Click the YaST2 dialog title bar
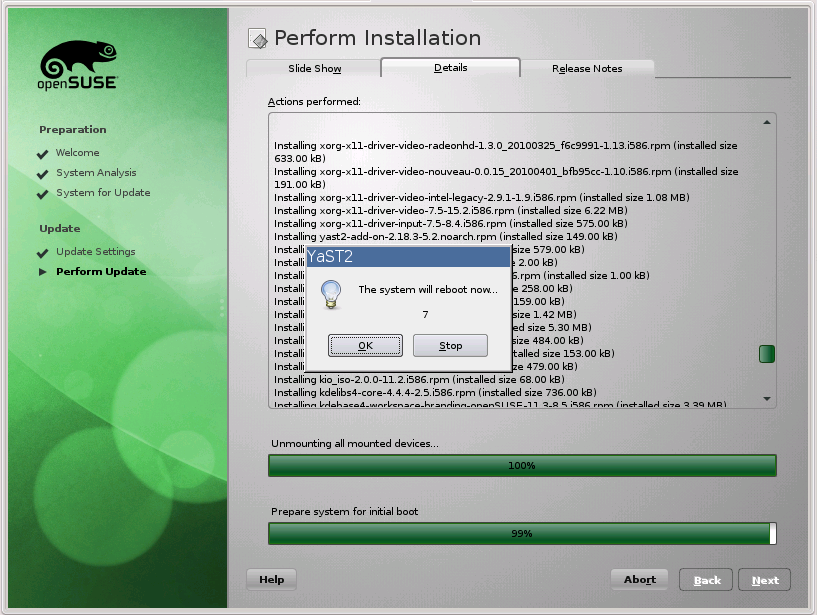Viewport: 817px width, 615px height. pos(408,256)
